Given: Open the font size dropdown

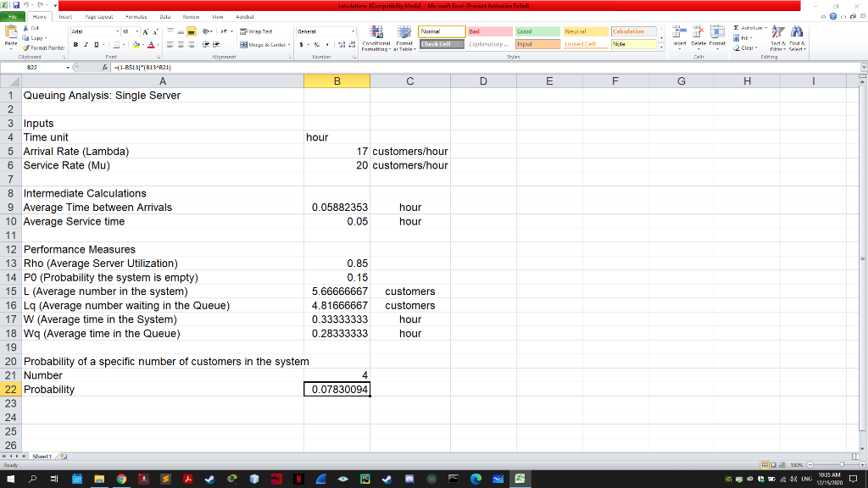Looking at the screenshot, I should click(138, 30).
